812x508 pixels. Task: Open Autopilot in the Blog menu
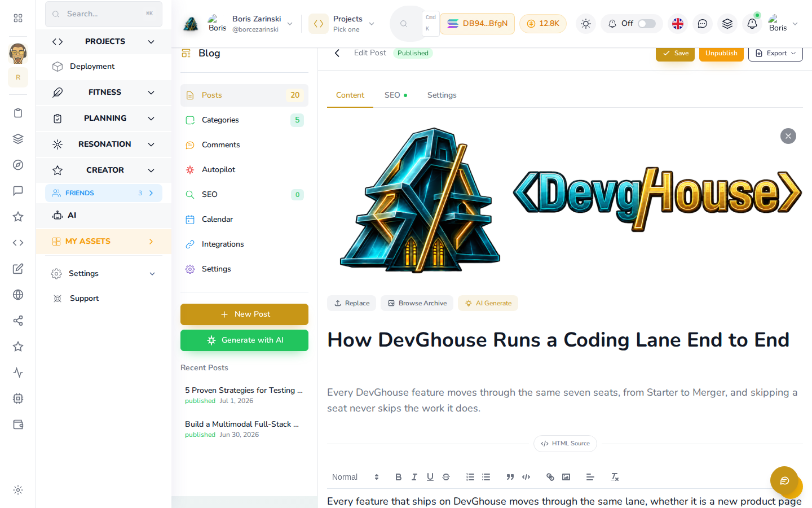244,170
